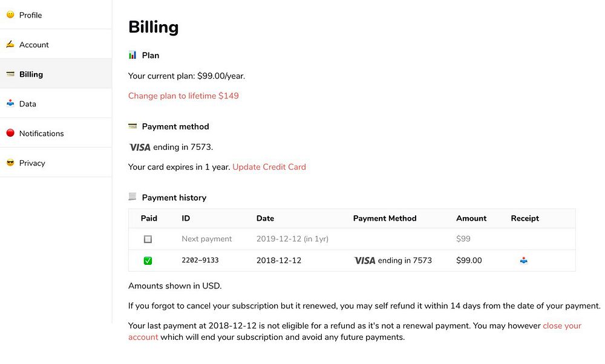
Task: Click the bar chart Plan icon
Action: 132,55
